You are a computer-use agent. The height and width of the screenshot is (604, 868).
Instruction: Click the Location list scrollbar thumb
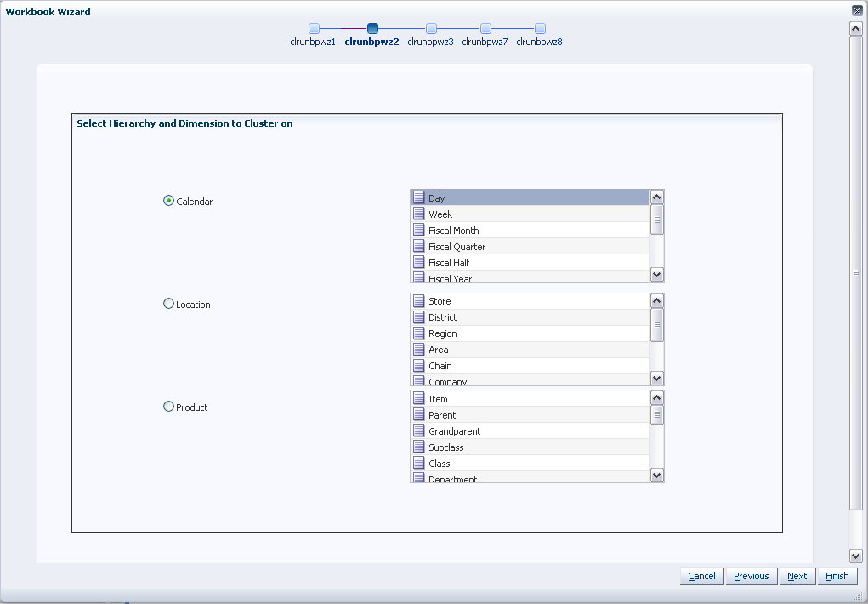[x=656, y=325]
